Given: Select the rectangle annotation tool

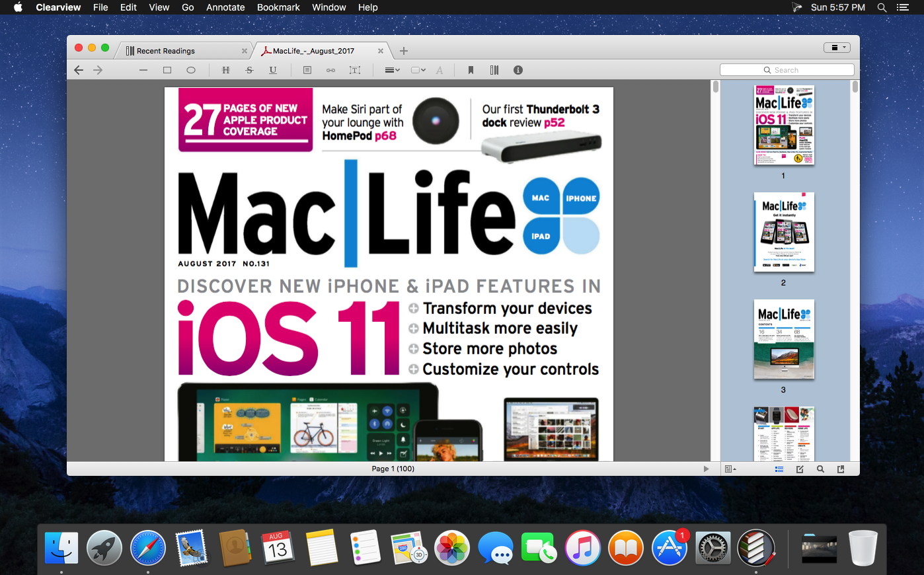Looking at the screenshot, I should 167,70.
